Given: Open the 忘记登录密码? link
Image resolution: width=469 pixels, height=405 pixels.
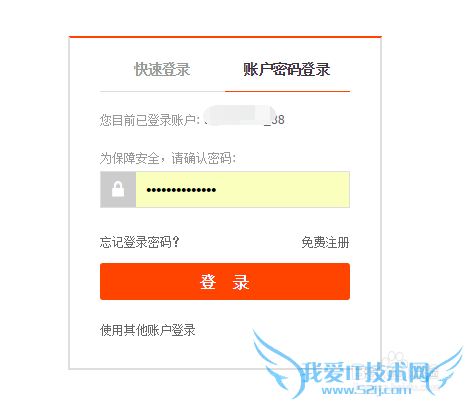Looking at the screenshot, I should pos(140,242).
